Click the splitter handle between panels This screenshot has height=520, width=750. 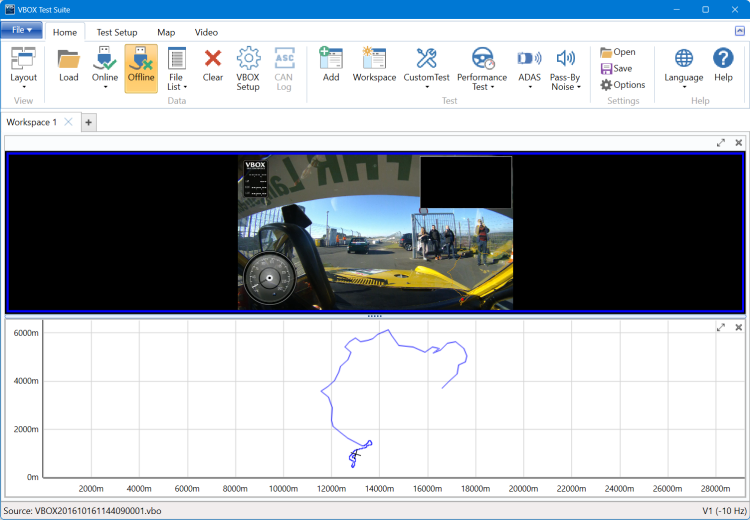tap(375, 316)
